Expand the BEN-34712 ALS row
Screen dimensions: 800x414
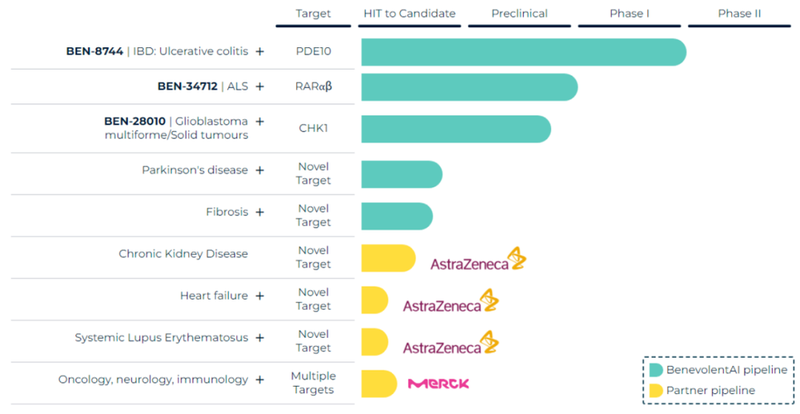pyautogui.click(x=260, y=86)
